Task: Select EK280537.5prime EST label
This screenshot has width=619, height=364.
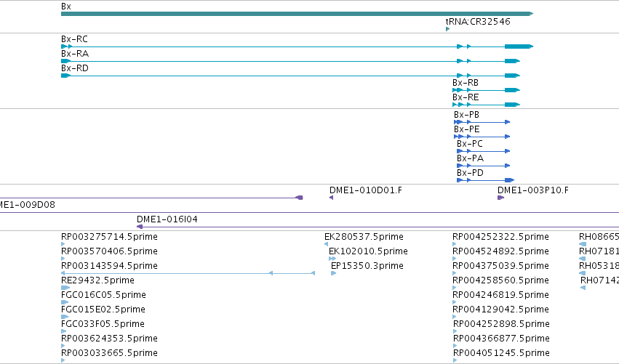Action: [x=364, y=237]
